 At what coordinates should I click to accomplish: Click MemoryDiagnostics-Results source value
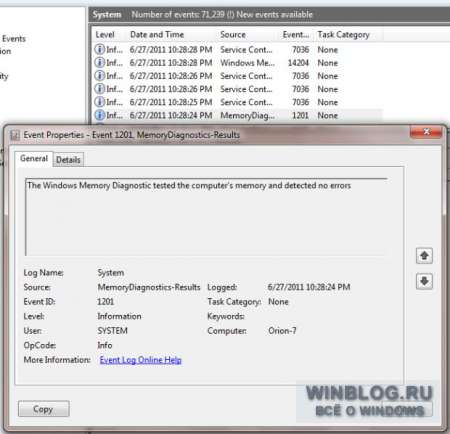[x=149, y=287]
